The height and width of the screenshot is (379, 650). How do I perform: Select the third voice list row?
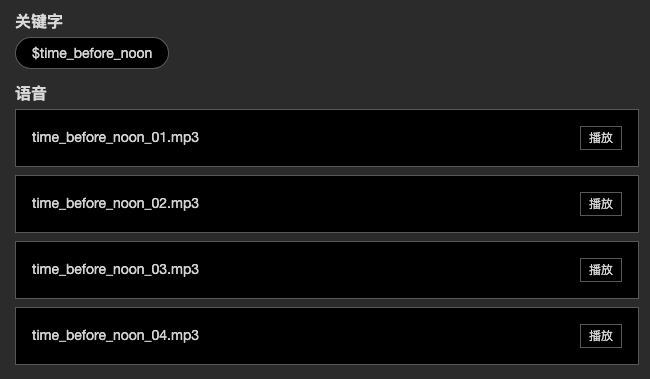pos(327,270)
